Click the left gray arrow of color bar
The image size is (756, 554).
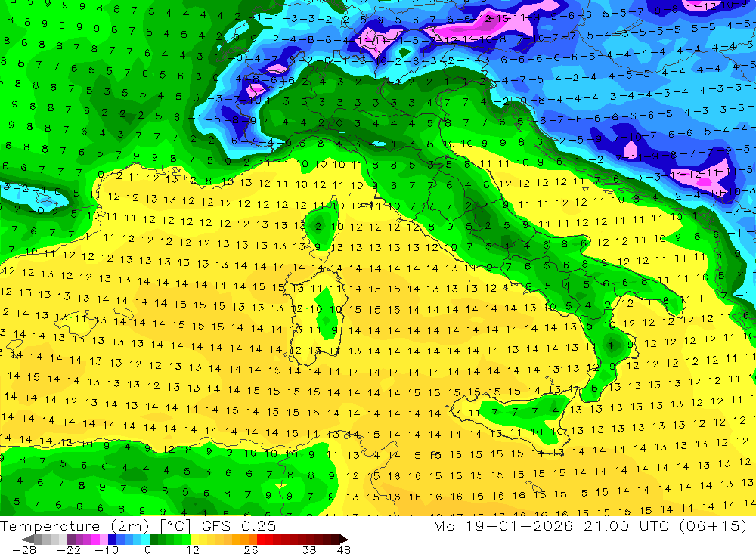[28, 539]
